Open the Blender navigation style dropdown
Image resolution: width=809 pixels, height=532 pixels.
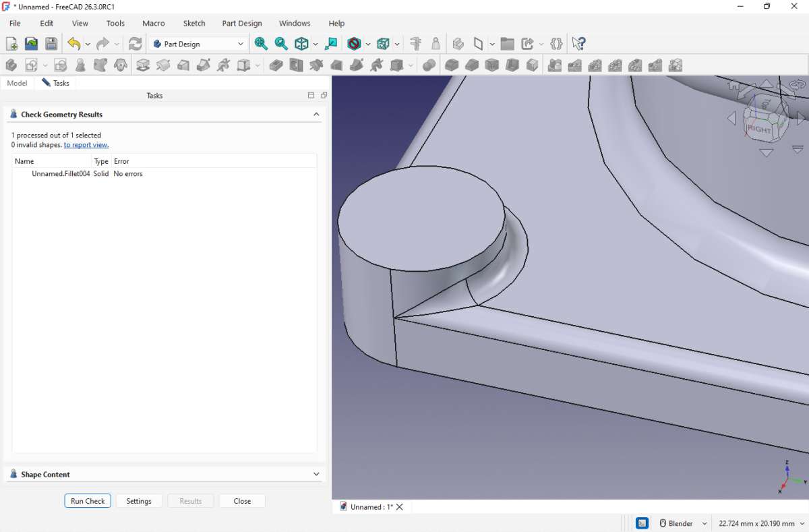[x=684, y=523]
